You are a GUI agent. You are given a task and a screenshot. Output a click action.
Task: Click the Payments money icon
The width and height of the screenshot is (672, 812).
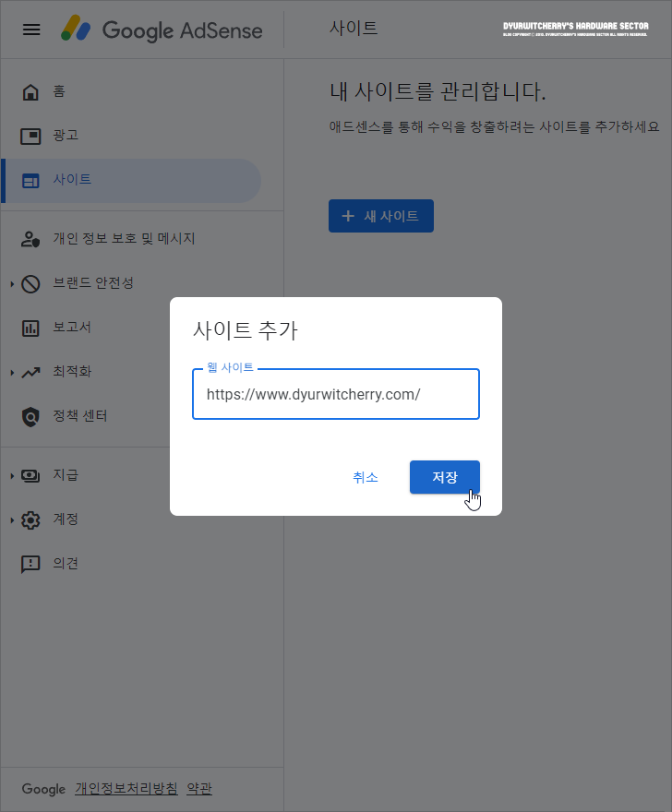(x=30, y=475)
